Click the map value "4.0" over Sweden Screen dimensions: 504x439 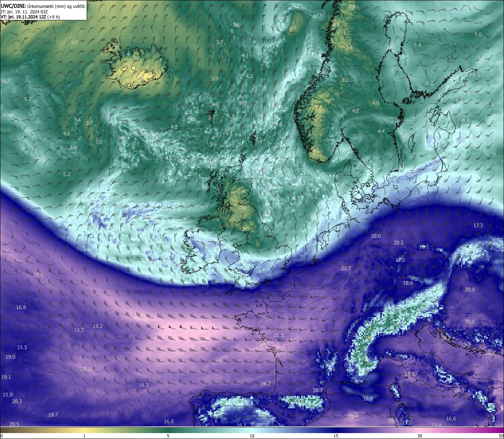point(376,103)
